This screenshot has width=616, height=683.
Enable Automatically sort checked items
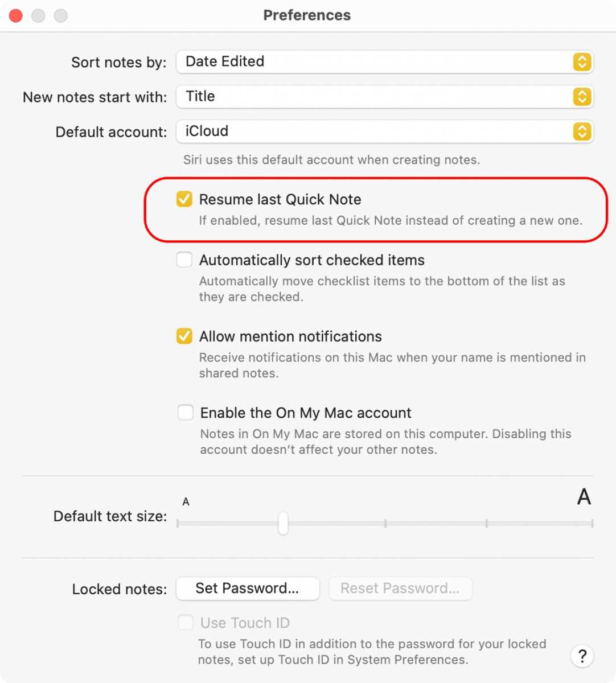coord(184,260)
